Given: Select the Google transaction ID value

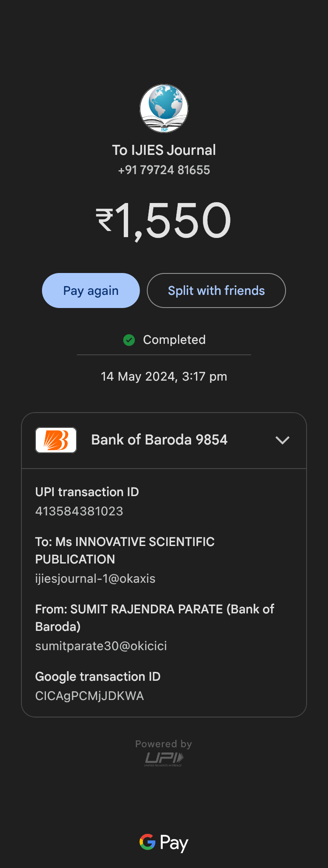Looking at the screenshot, I should coord(90,696).
